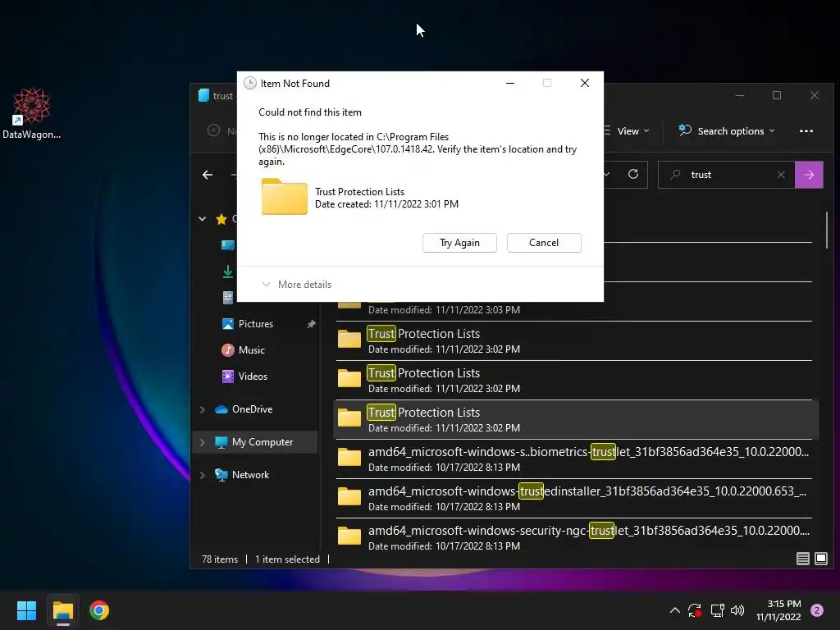Open Search options dropdown
Viewport: 840px width, 630px height.
(727, 131)
